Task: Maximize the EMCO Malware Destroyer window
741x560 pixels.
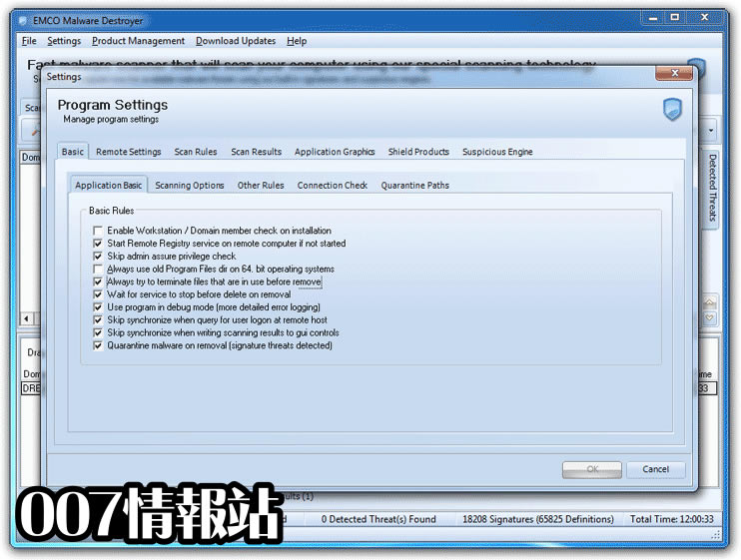Action: [675, 18]
